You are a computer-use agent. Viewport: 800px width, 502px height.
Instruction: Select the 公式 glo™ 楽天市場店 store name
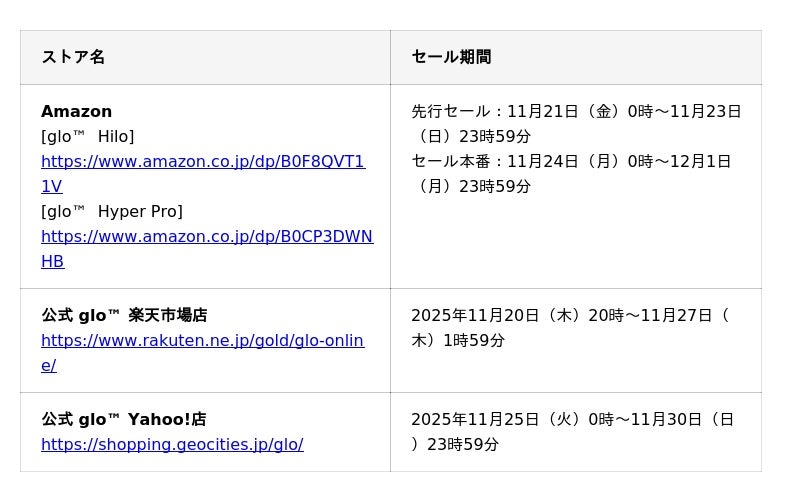click(x=124, y=316)
